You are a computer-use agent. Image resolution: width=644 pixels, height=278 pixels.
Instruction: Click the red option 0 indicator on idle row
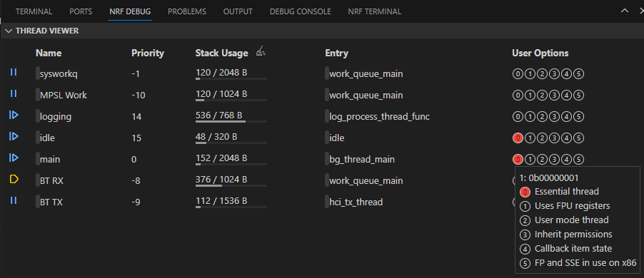[x=518, y=138]
